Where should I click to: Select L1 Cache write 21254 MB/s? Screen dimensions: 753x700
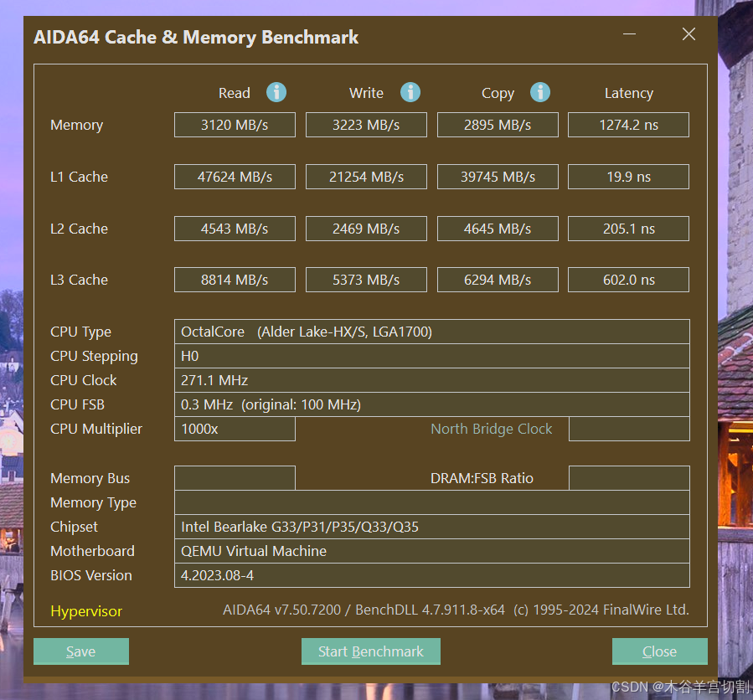(366, 177)
